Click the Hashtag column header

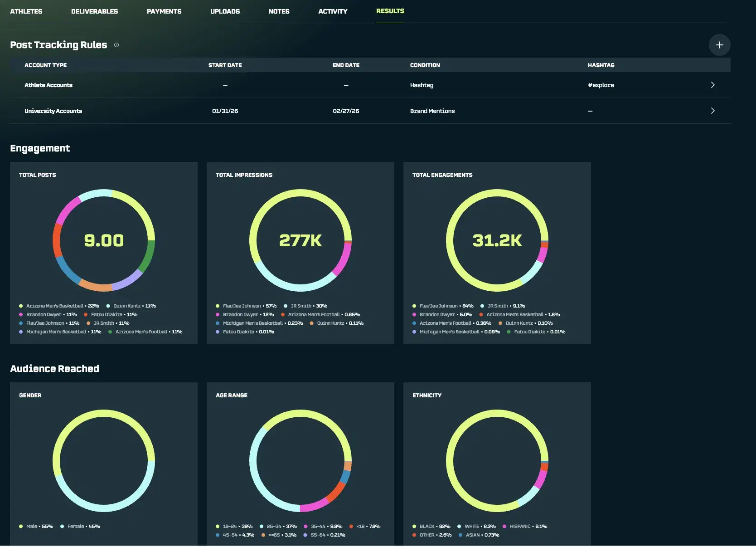(x=601, y=65)
